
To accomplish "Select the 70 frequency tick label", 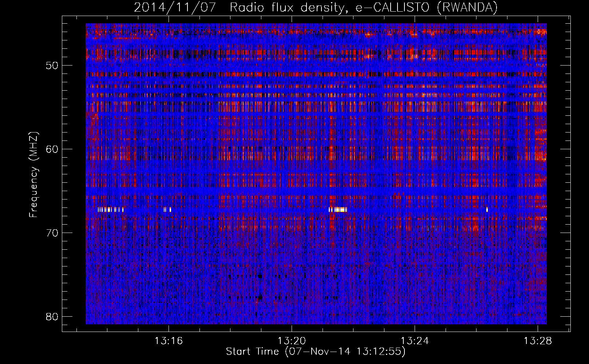I will [52, 233].
